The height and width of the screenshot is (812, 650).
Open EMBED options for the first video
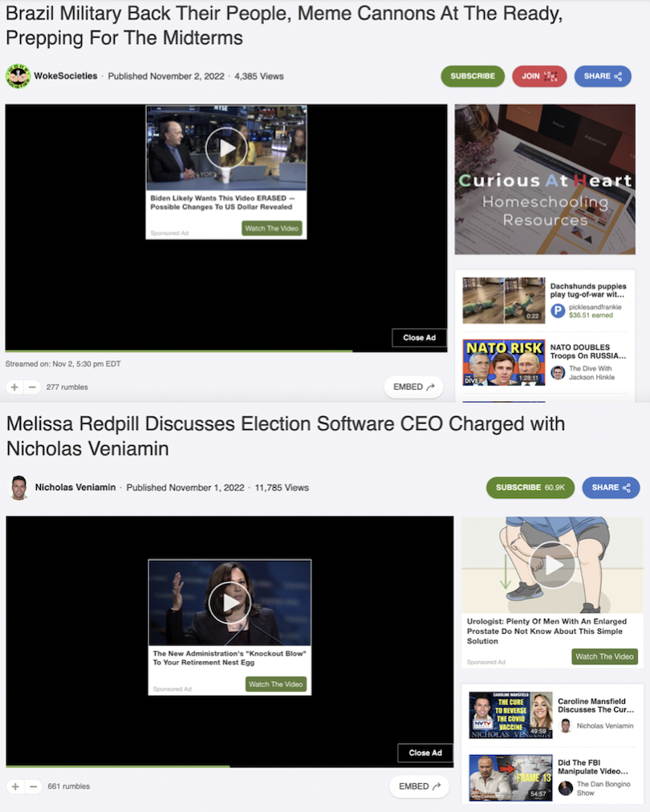413,387
